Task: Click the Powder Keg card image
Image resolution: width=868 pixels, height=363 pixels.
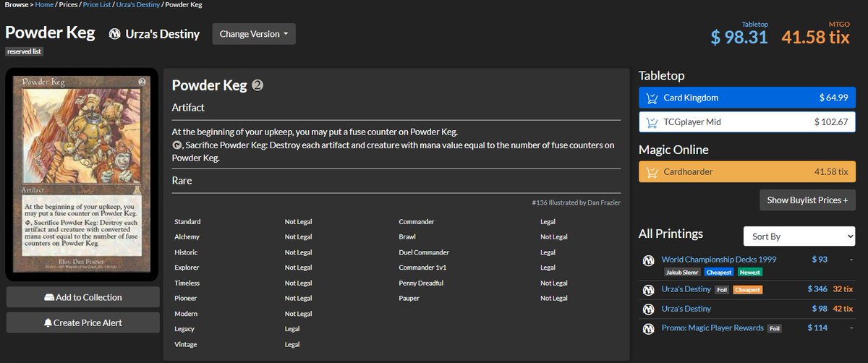Action: (x=82, y=174)
